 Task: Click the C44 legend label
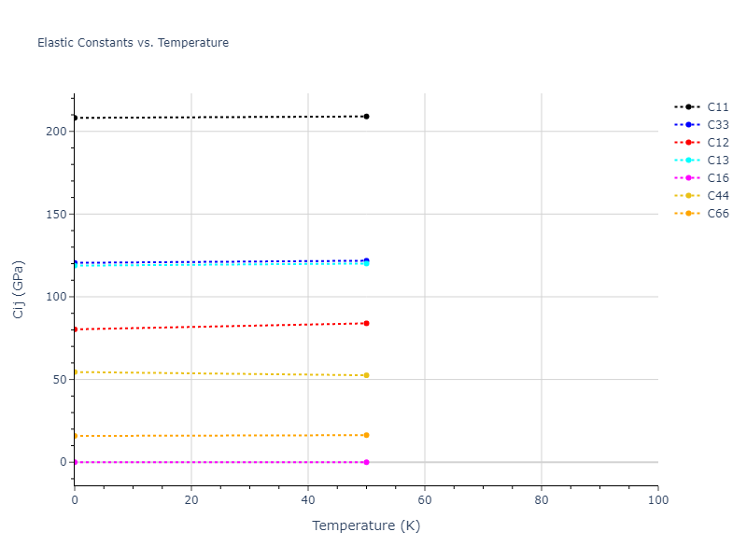[x=717, y=196]
